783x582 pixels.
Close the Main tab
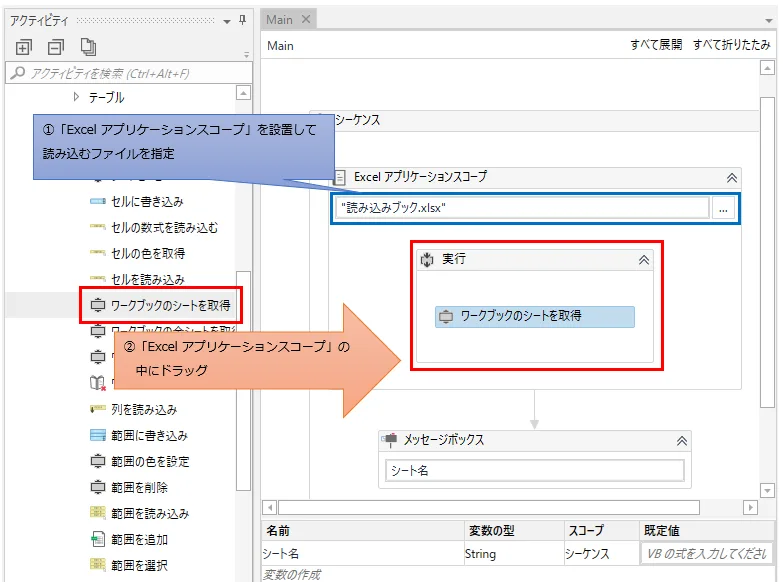pos(306,19)
